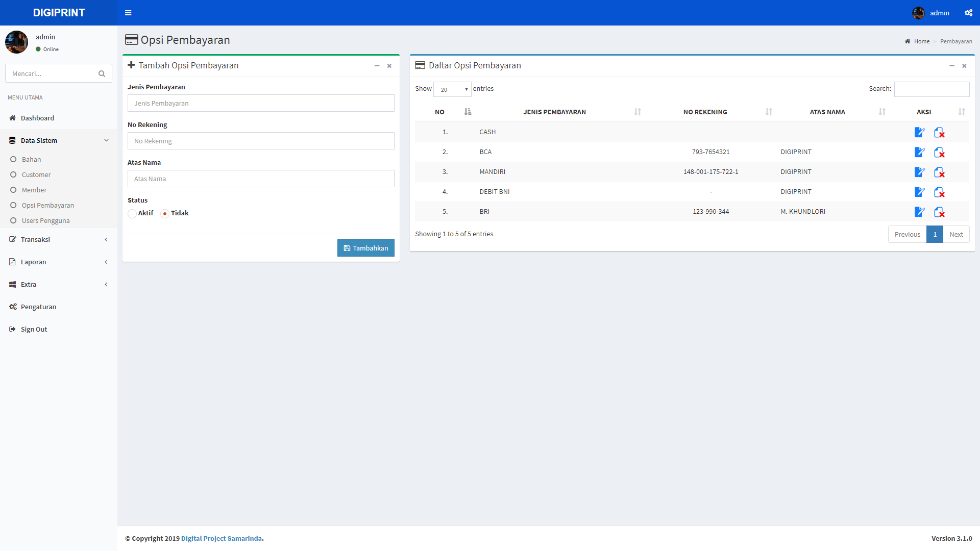Click the Tambahkan button
The height and width of the screenshot is (551, 980).
[x=366, y=248]
